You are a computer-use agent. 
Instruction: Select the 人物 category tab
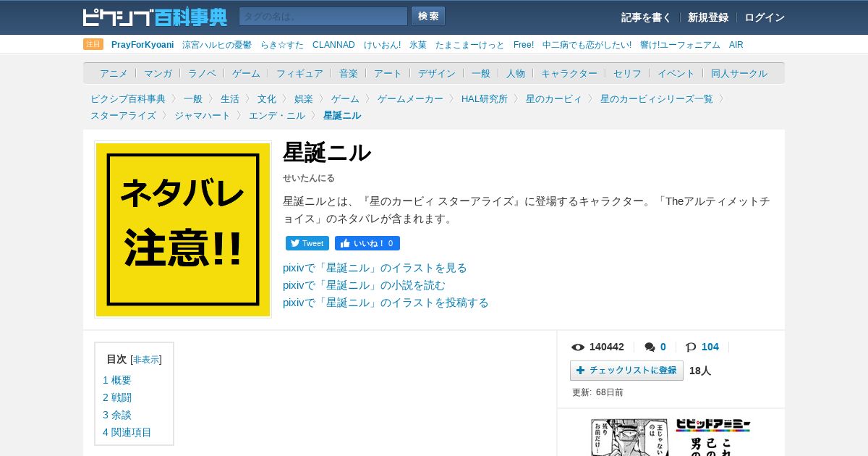click(516, 73)
